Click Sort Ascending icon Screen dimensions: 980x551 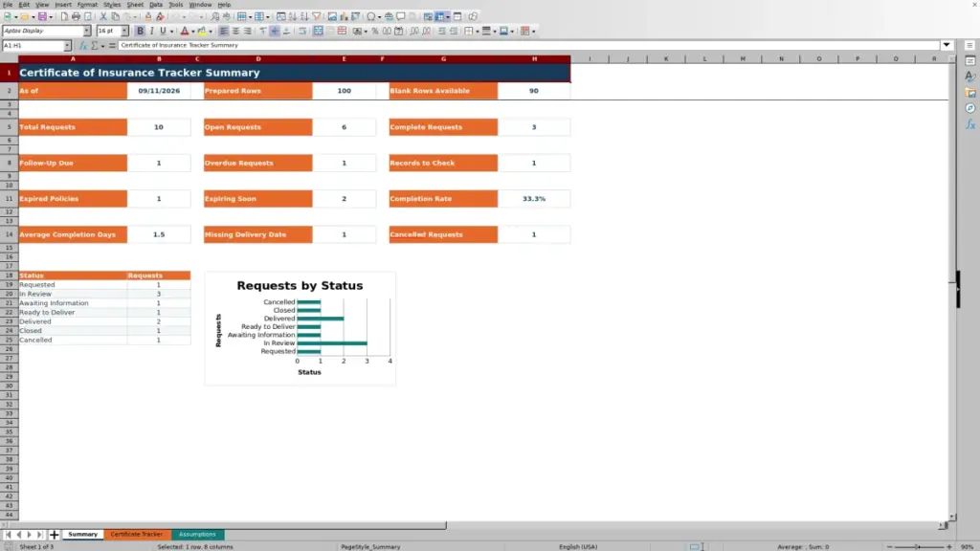(x=293, y=16)
